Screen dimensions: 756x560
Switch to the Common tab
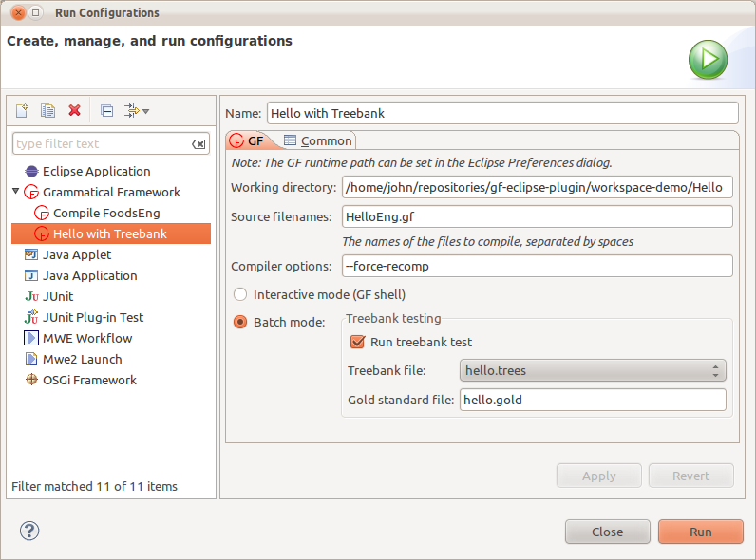(x=318, y=140)
